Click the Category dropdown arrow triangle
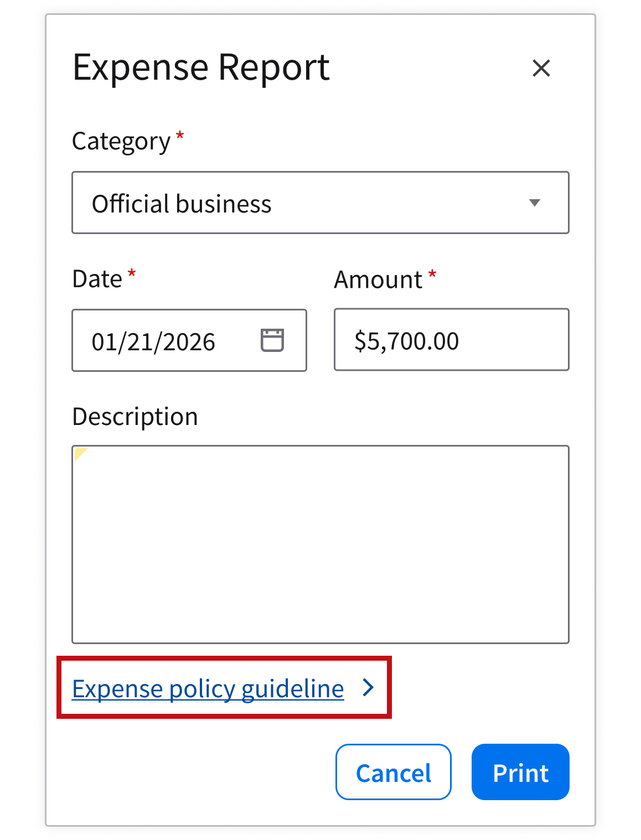Image resolution: width=641 pixels, height=840 pixels. point(534,203)
